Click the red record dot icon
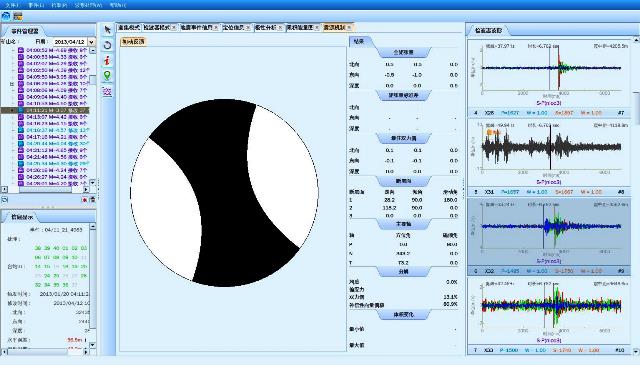Screen dimensions: 640x365 click(84, 200)
